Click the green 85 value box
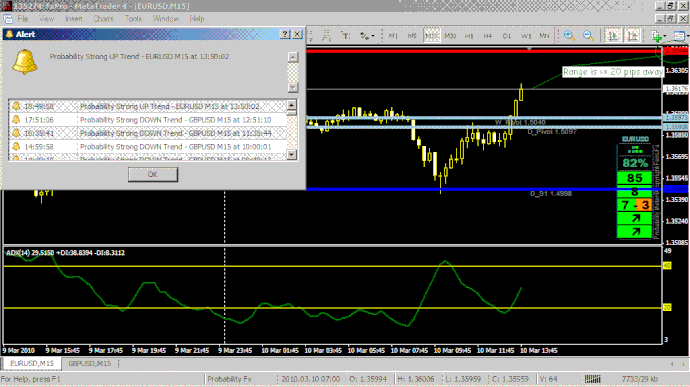The height and width of the screenshot is (387, 690). pos(635,178)
